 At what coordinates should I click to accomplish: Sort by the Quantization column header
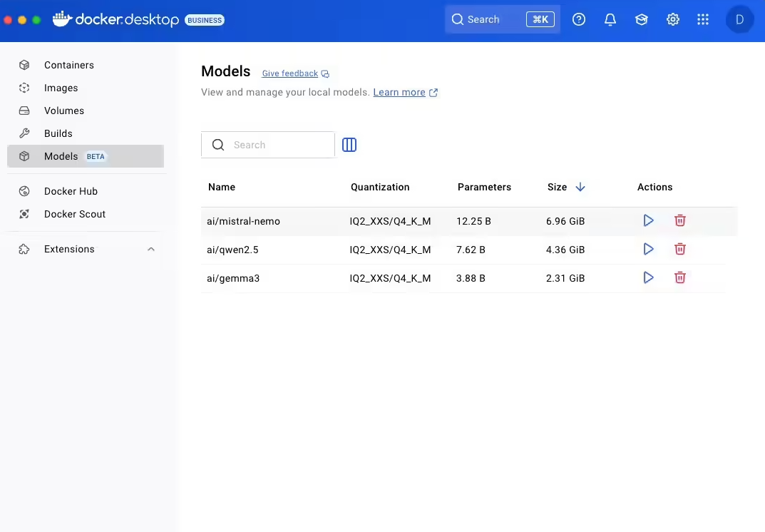pyautogui.click(x=380, y=187)
